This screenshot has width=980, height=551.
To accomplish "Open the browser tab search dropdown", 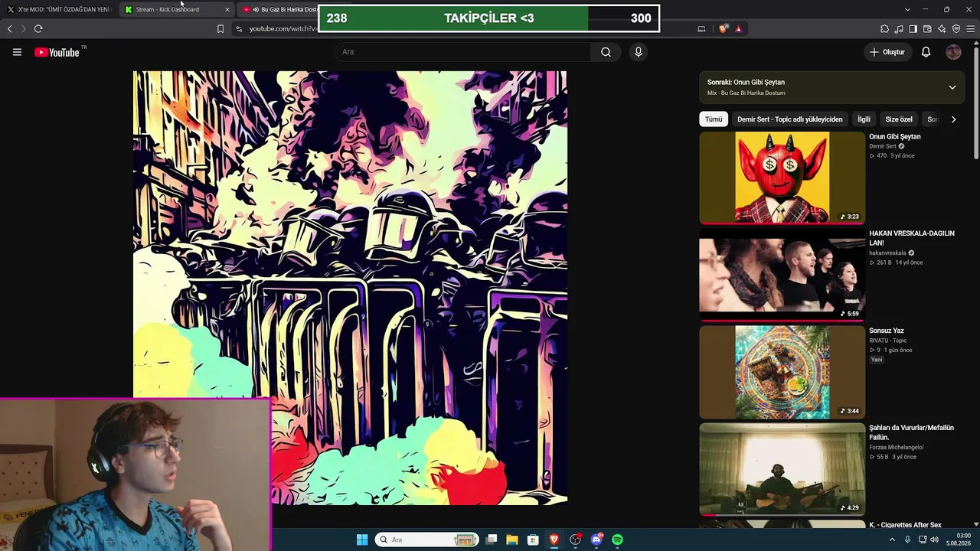I will [x=907, y=9].
